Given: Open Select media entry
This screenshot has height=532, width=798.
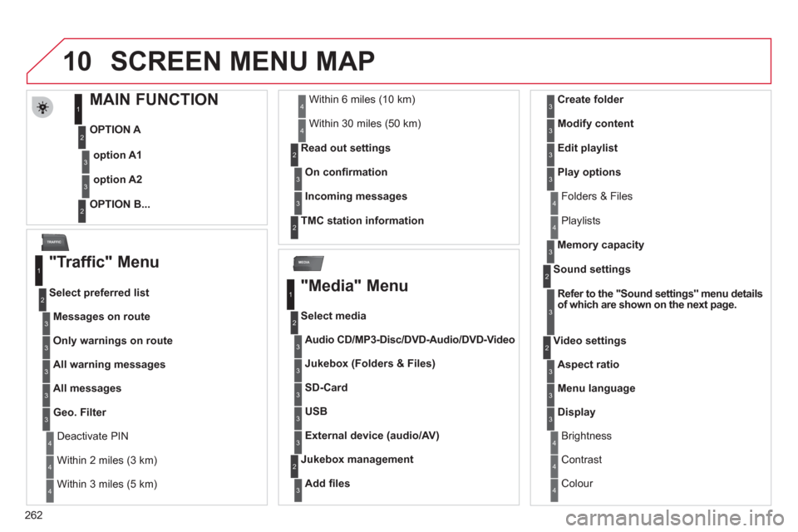Looking at the screenshot, I should pos(333,316).
